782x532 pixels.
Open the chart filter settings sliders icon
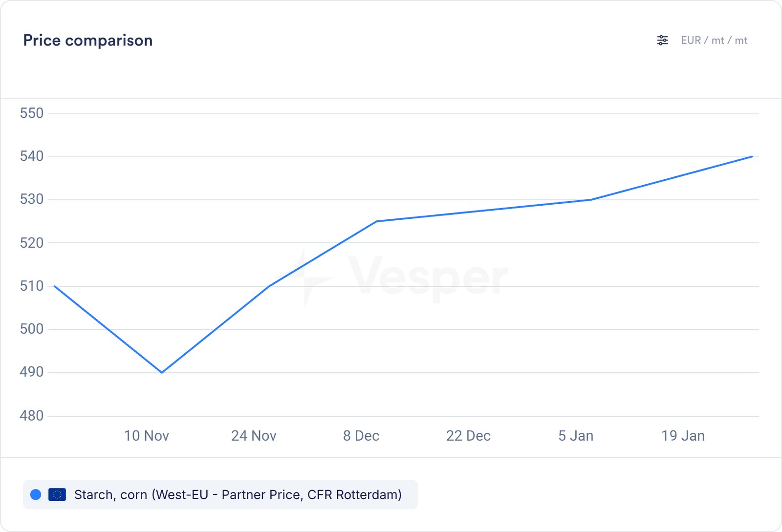(662, 41)
